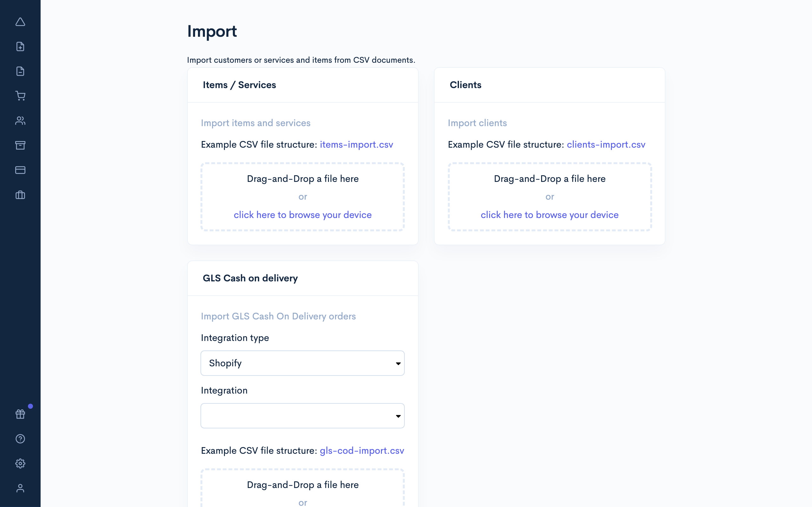Select the document icon in sidebar
The image size is (812, 507).
[21, 71]
